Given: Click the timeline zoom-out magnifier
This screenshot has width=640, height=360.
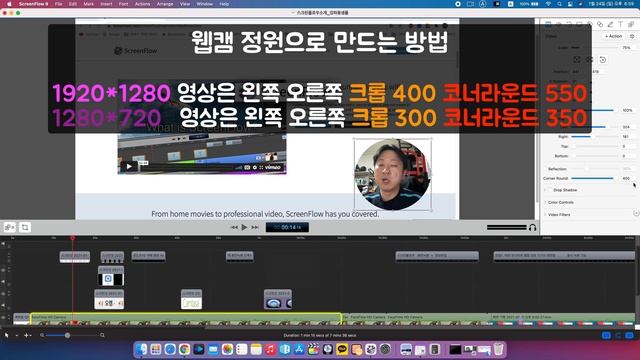Looking at the screenshot, I should 42,335.
